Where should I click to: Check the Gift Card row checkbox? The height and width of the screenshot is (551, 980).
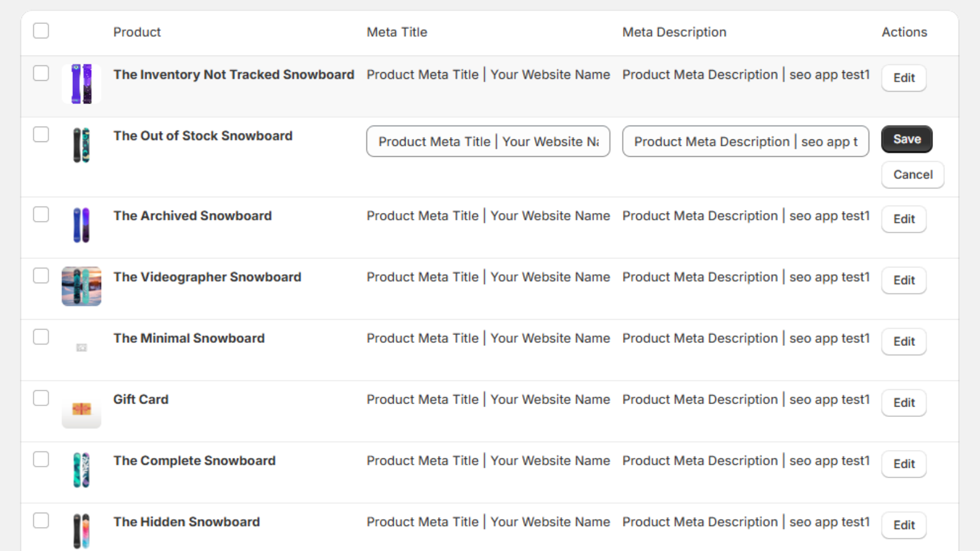coord(41,398)
